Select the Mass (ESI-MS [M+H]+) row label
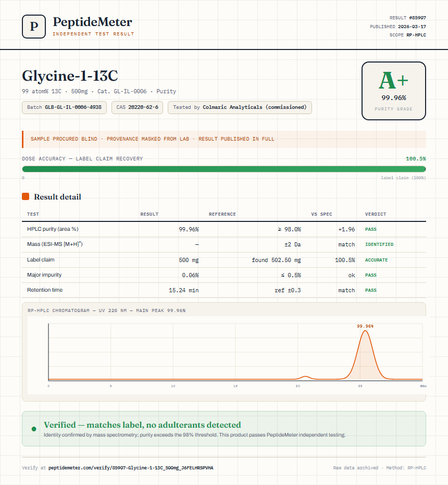448x485 pixels. (55, 244)
